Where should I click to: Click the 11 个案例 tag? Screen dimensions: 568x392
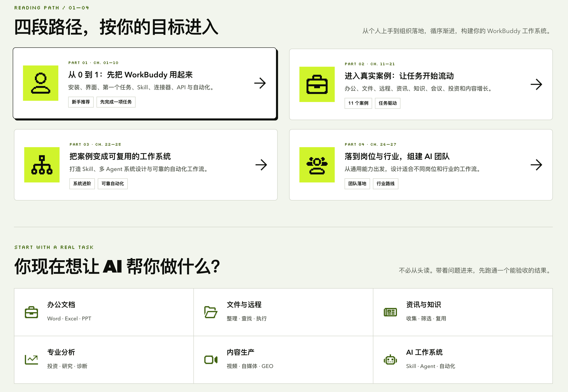pyautogui.click(x=358, y=103)
